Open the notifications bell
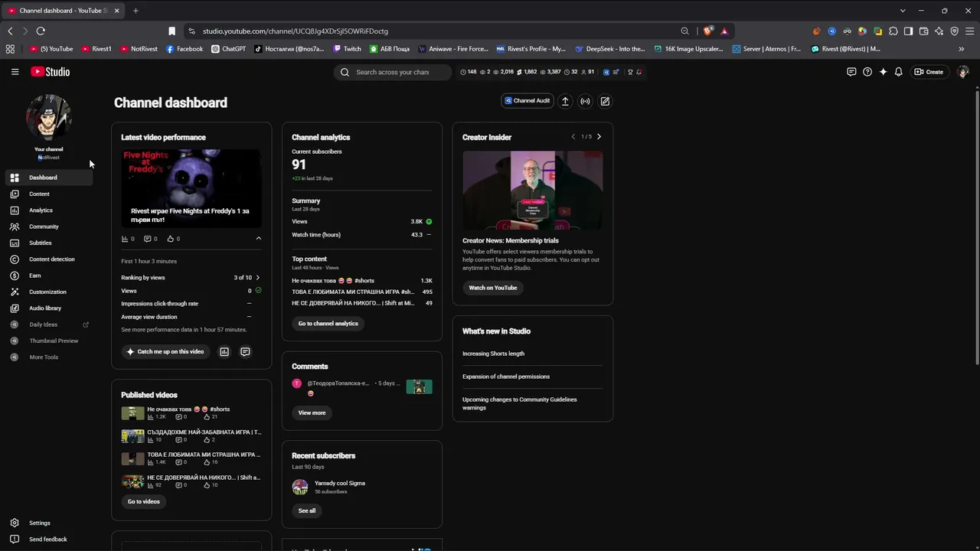 899,72
